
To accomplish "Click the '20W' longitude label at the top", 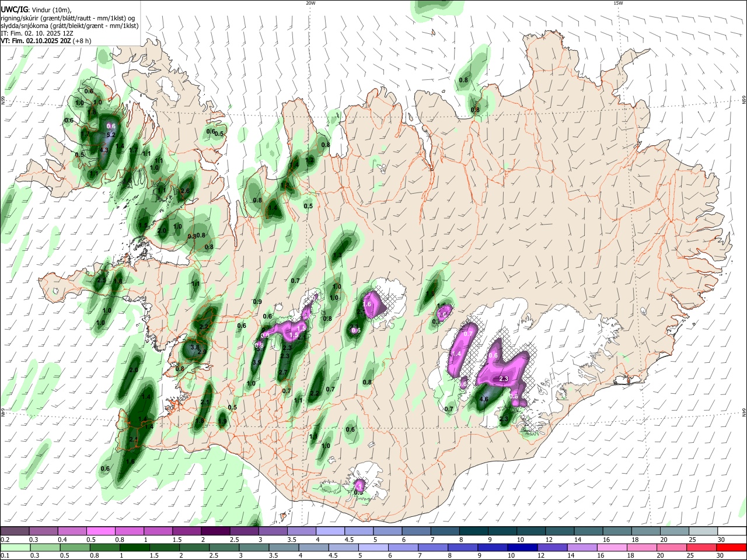I will click(310, 3).
